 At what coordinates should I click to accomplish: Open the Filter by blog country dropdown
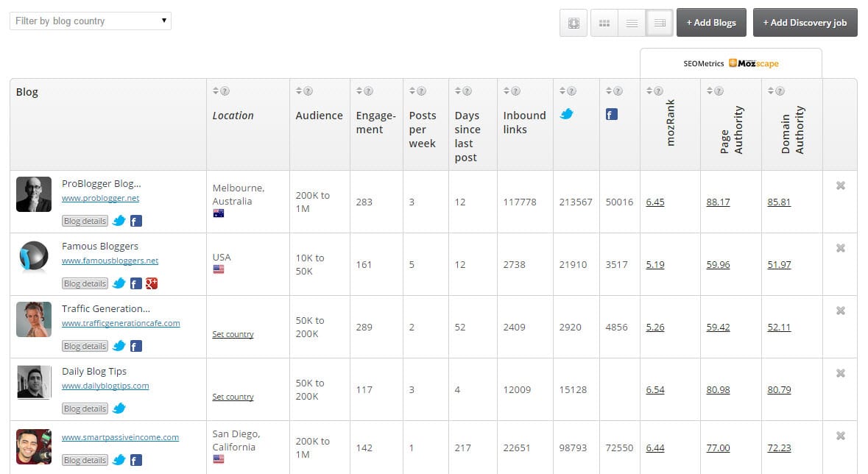point(90,21)
